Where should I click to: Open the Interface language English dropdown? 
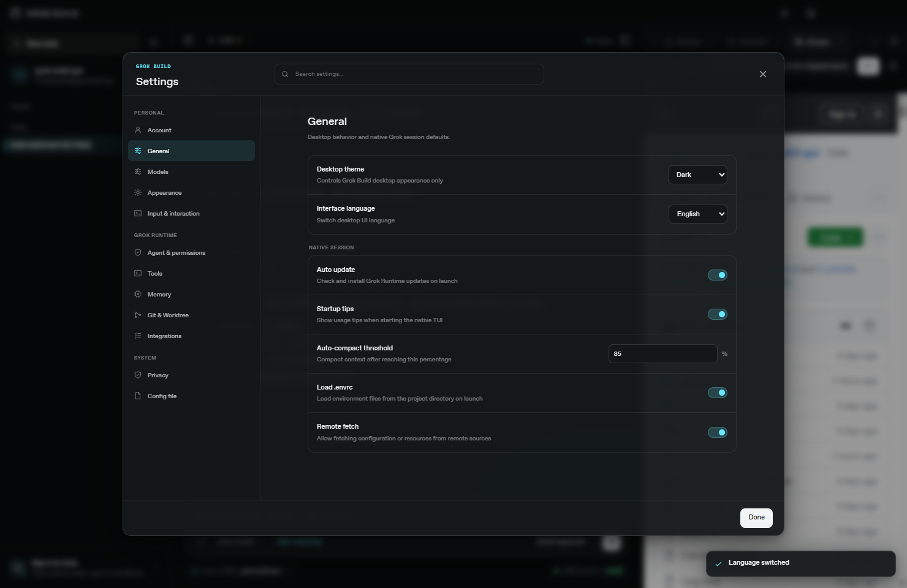point(697,214)
